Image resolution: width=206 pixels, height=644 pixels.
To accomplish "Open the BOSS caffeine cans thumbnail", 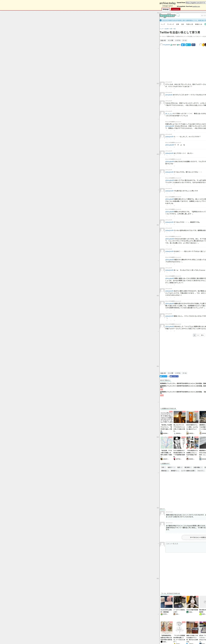I will coord(192,417).
